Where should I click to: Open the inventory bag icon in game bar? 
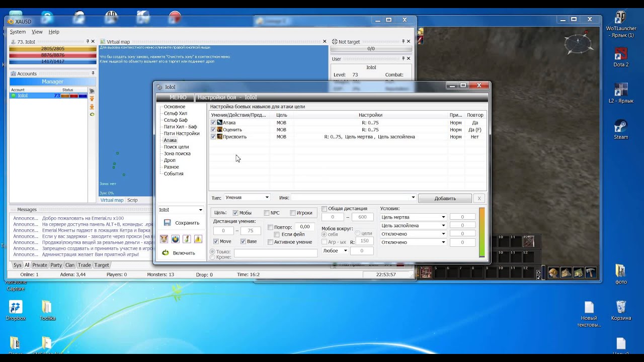pyautogui.click(x=567, y=273)
